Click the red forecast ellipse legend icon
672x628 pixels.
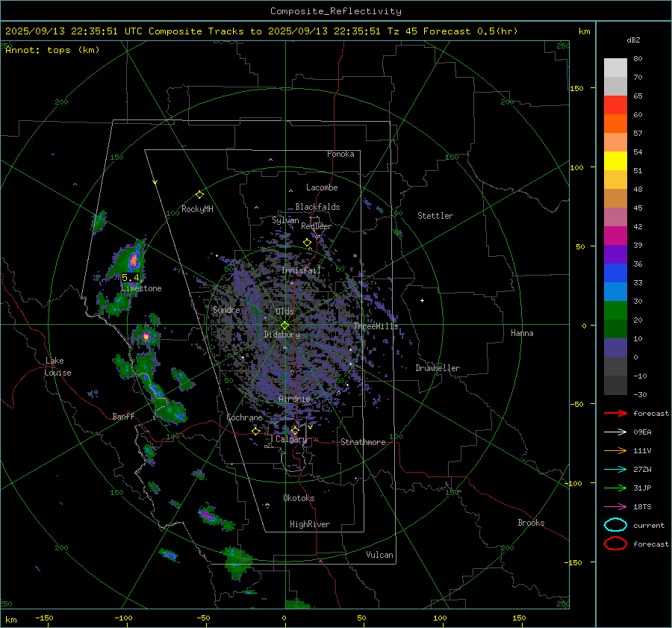click(615, 544)
